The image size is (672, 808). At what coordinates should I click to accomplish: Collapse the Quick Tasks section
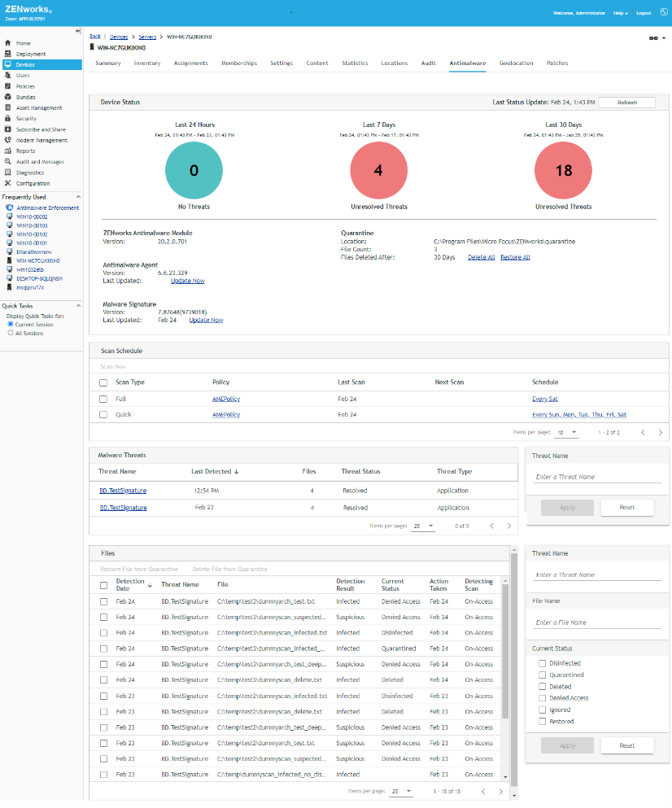click(78, 306)
